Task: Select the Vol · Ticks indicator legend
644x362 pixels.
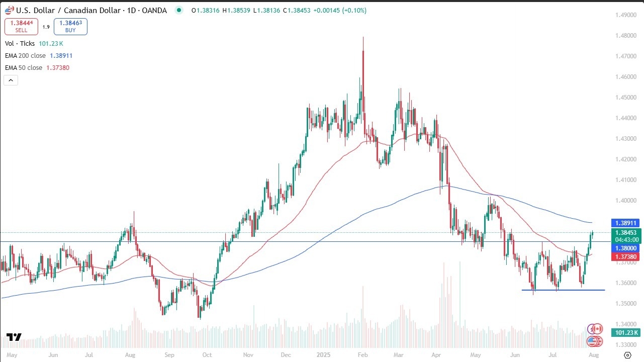Action: pyautogui.click(x=35, y=44)
